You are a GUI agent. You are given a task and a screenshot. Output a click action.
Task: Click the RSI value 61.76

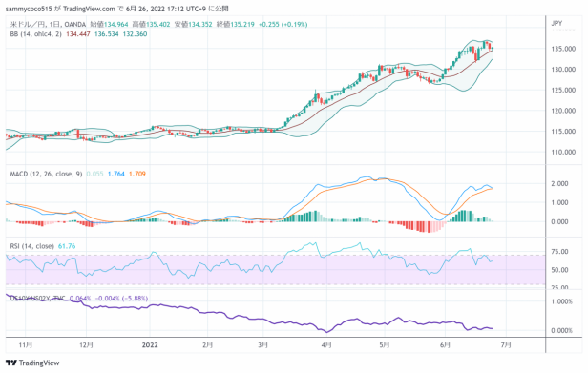67,246
